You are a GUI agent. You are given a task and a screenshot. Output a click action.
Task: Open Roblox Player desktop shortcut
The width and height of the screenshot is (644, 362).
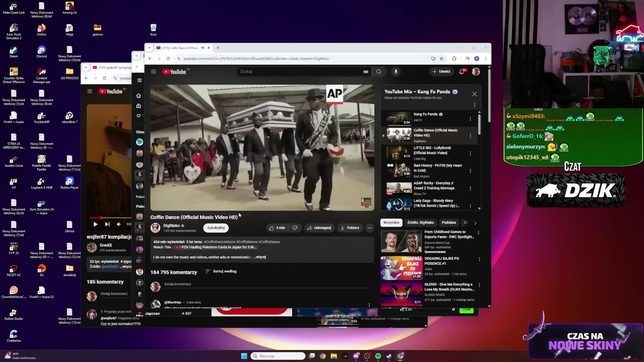click(x=69, y=183)
